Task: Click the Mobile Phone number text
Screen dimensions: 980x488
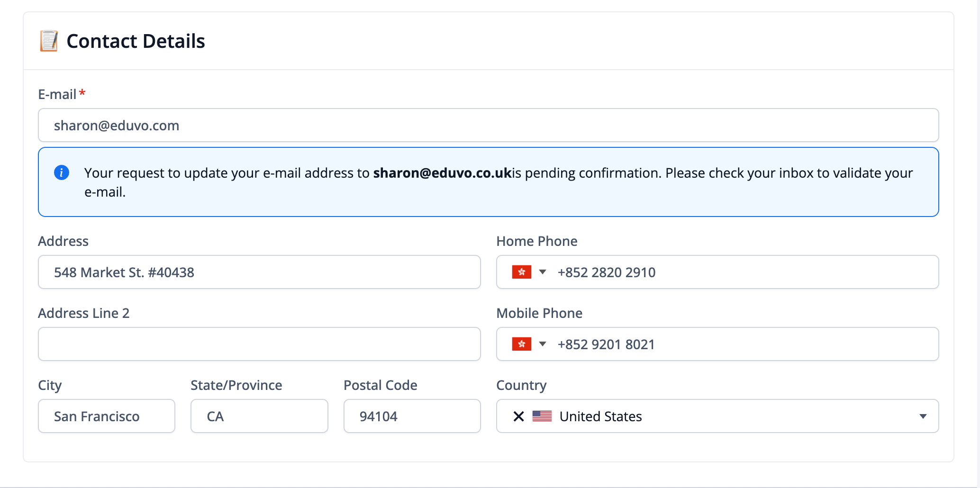Action: point(606,344)
